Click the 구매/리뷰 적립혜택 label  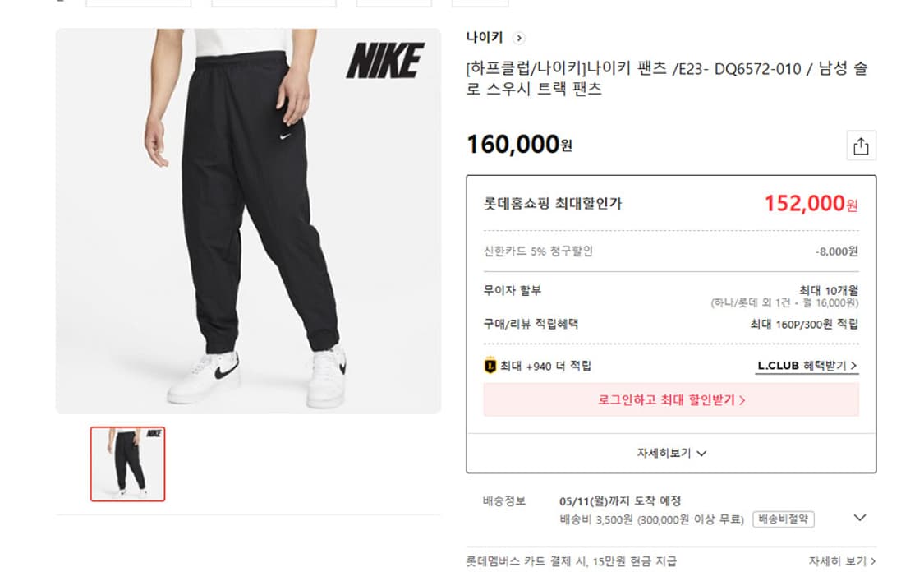click(x=531, y=324)
